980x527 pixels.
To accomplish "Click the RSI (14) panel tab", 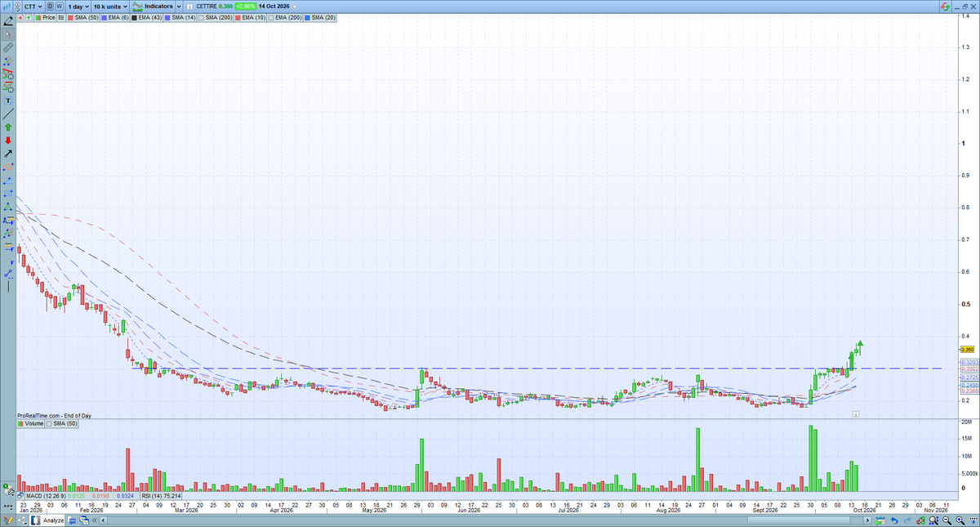I will click(x=161, y=496).
